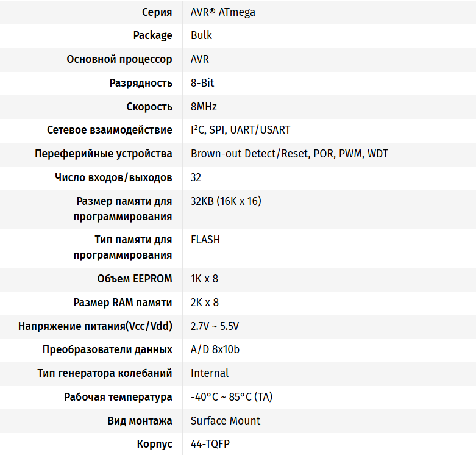Click the 'Основной процессор' label
This screenshot has height=455, width=476.
pos(119,59)
